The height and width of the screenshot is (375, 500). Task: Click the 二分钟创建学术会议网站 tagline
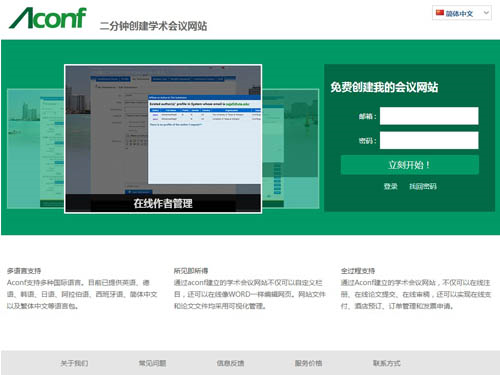pyautogui.click(x=153, y=26)
